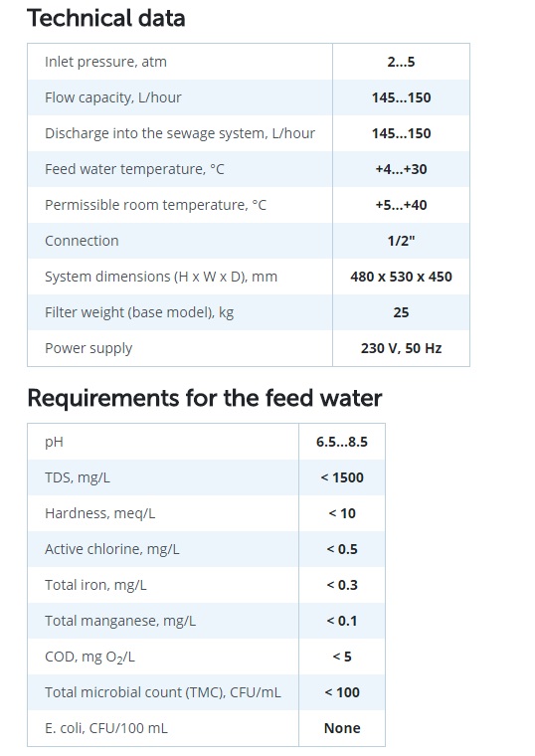
Task: Click the E. coli value None
Action: 342,728
